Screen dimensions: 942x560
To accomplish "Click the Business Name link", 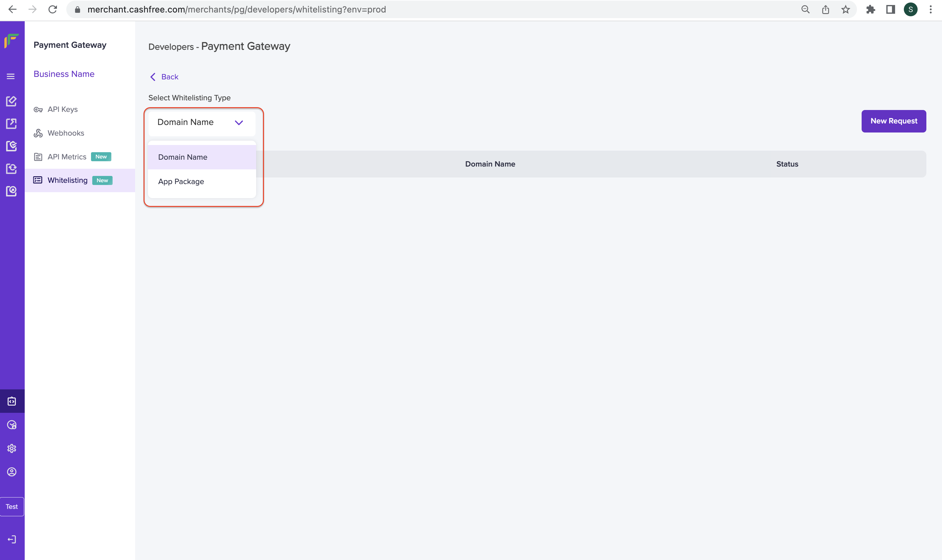I will tap(64, 74).
